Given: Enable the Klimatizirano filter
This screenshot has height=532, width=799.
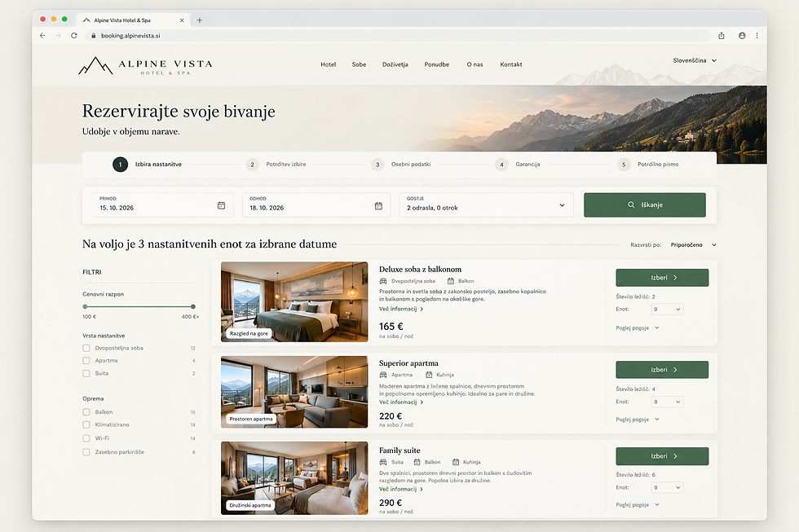Looking at the screenshot, I should click(x=86, y=424).
